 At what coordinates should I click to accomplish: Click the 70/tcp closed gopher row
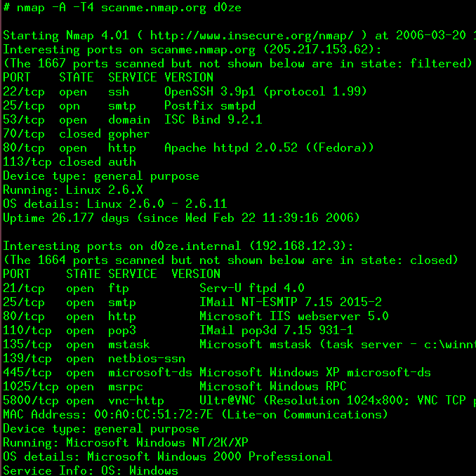(77, 134)
